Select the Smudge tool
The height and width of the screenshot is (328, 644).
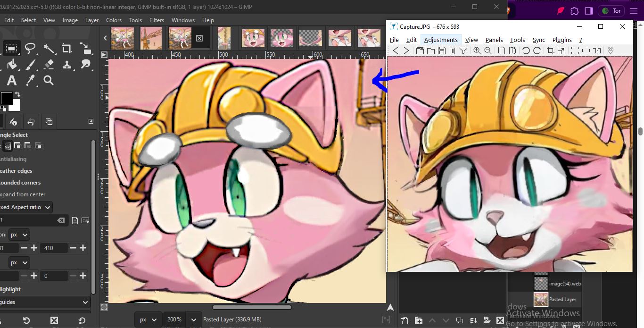[85, 64]
